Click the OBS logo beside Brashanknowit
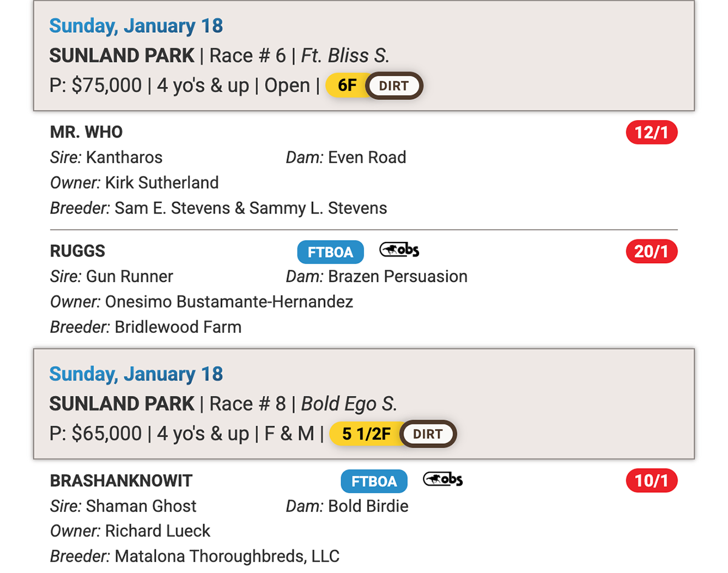The height and width of the screenshot is (573, 728). point(443,480)
